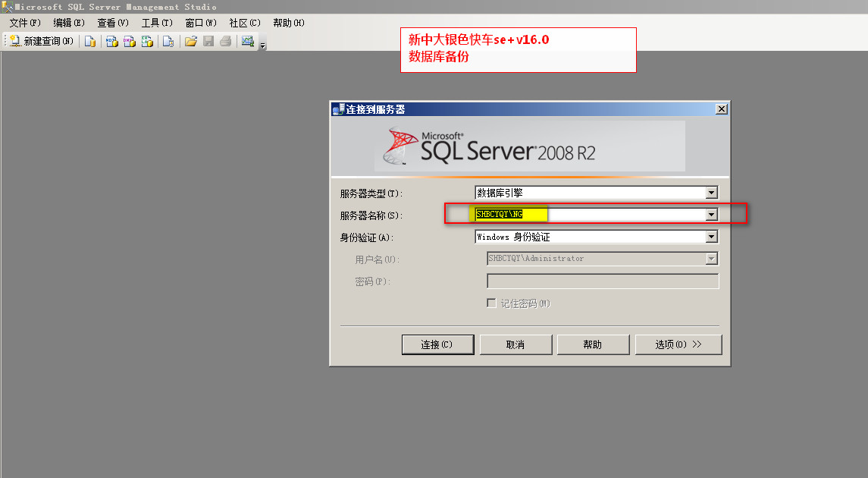Click the 连接(C) button
Viewport: 868px width, 478px height.
437,344
